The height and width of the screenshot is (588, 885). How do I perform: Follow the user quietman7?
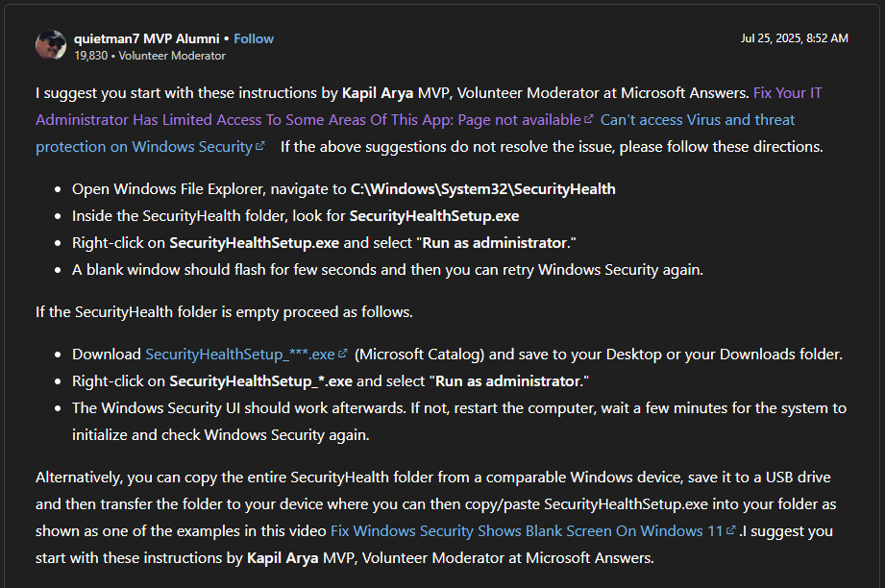pos(254,38)
